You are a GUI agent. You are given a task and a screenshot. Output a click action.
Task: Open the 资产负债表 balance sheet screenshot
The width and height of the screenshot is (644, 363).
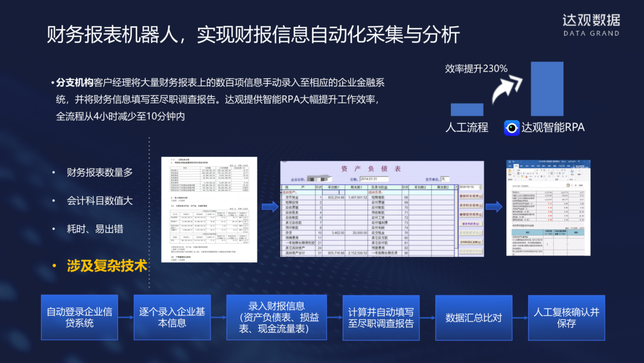coord(382,209)
